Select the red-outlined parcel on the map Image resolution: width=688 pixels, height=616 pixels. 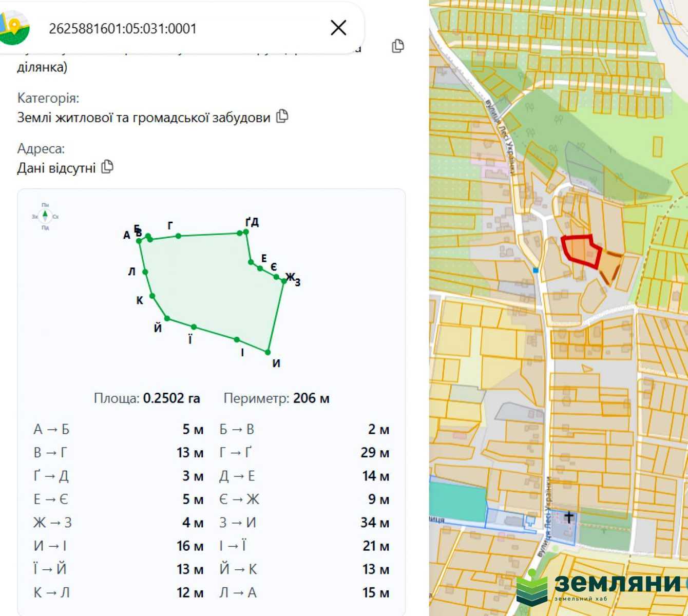pyautogui.click(x=582, y=251)
